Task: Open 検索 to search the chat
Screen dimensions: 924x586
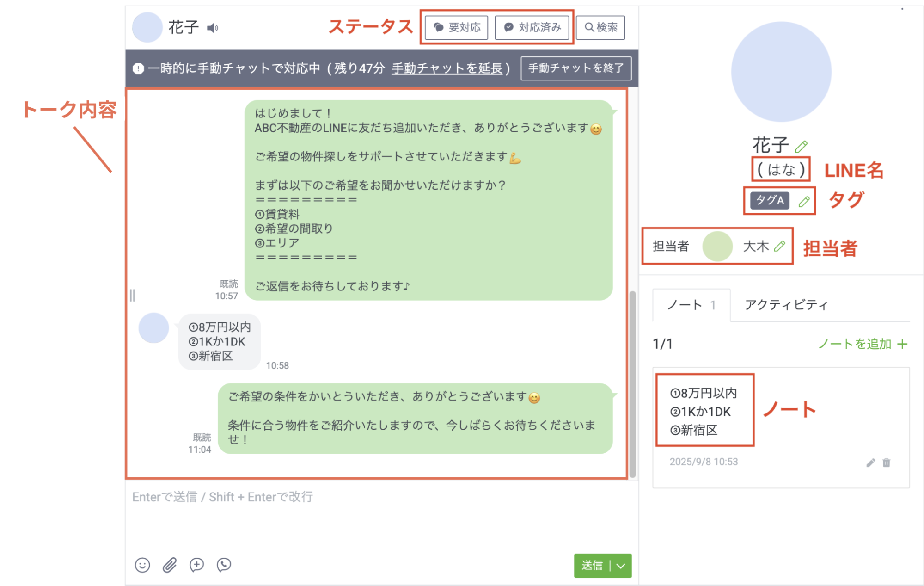Action: point(600,27)
